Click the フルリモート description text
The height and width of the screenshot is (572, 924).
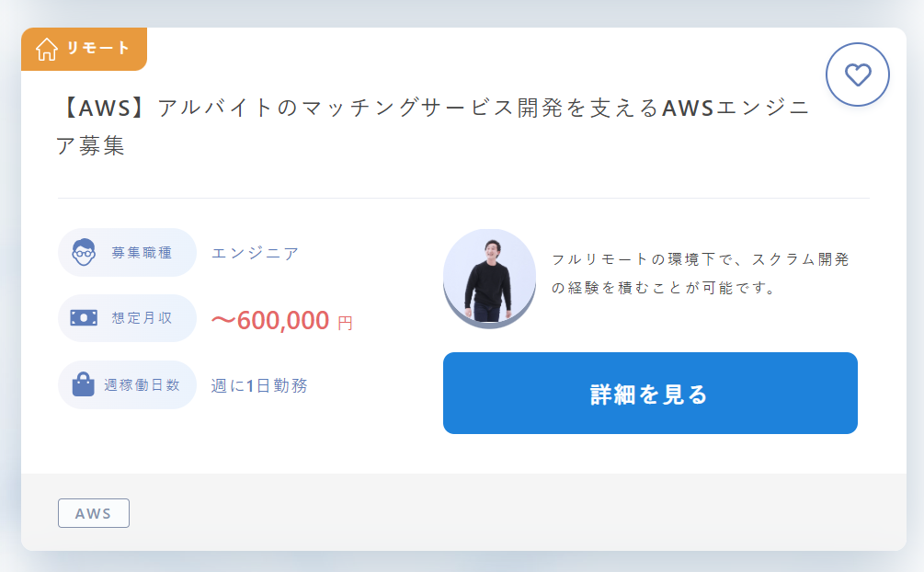click(x=700, y=273)
